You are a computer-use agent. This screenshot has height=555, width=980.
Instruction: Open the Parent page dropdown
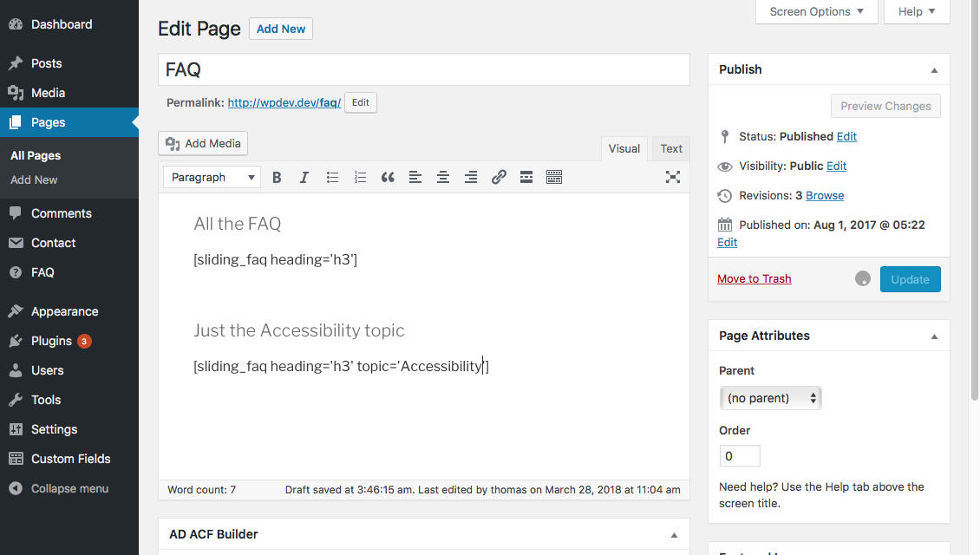coord(770,398)
